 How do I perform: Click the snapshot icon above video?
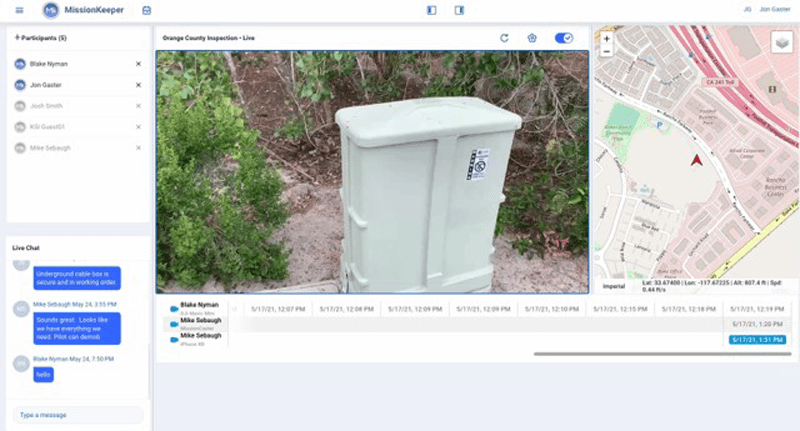pos(532,38)
